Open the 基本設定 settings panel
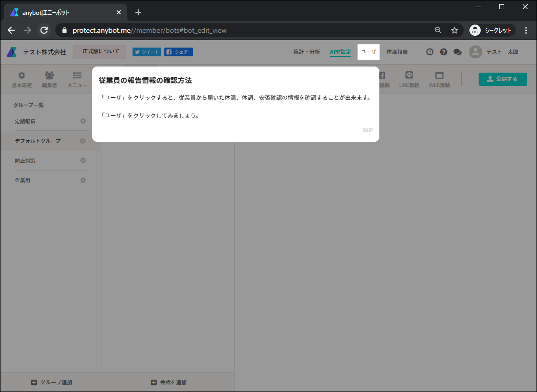The image size is (537, 392). (x=22, y=78)
